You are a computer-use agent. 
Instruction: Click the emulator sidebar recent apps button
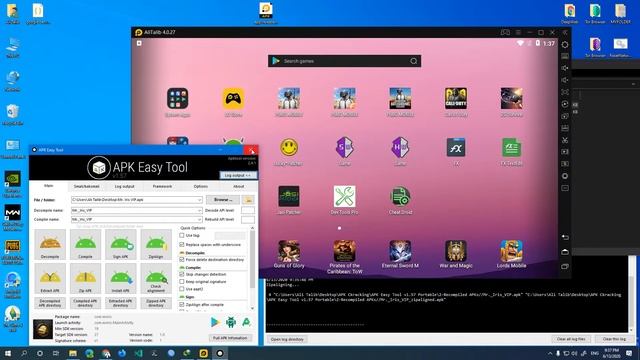point(565,267)
